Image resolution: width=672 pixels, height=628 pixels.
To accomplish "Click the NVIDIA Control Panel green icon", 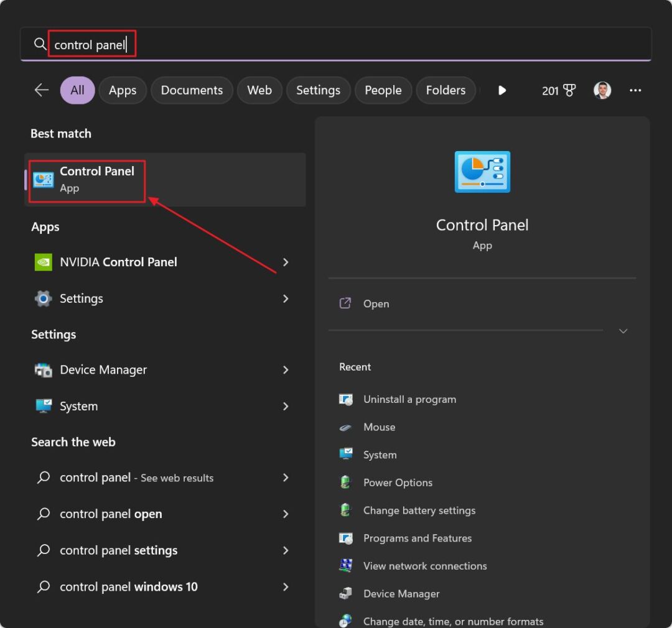I will [44, 262].
